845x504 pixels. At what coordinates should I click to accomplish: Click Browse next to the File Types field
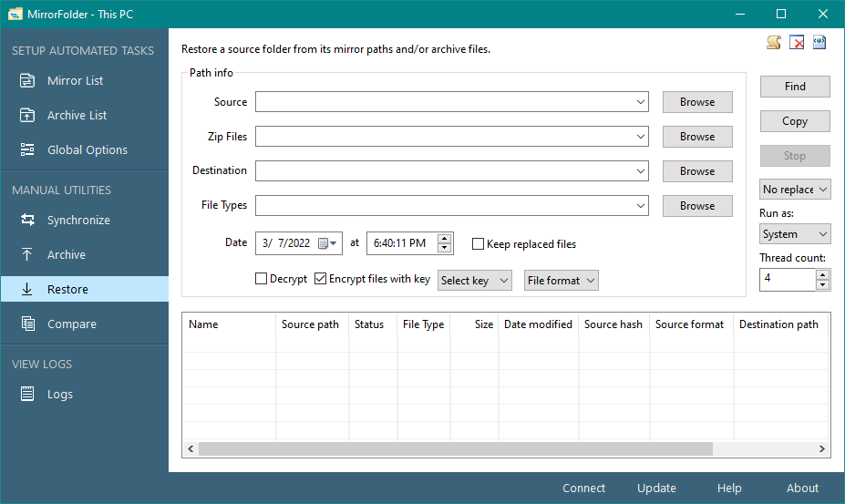[697, 205]
